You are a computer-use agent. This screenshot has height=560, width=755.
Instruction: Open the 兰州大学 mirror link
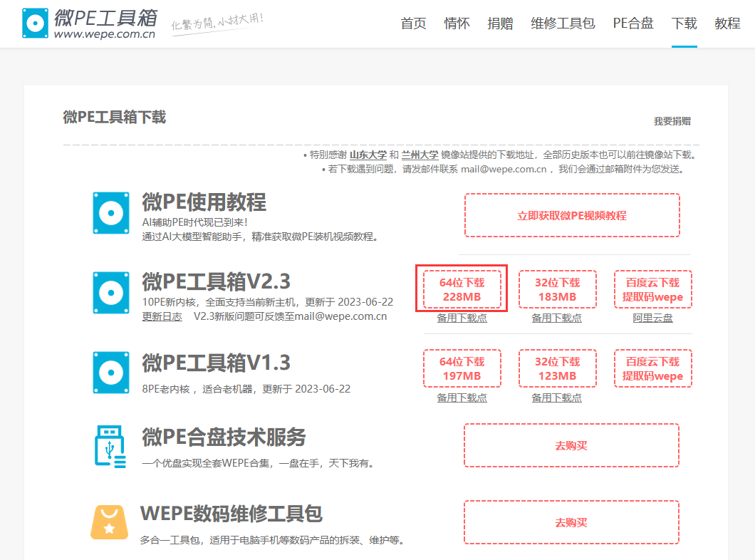pos(420,155)
